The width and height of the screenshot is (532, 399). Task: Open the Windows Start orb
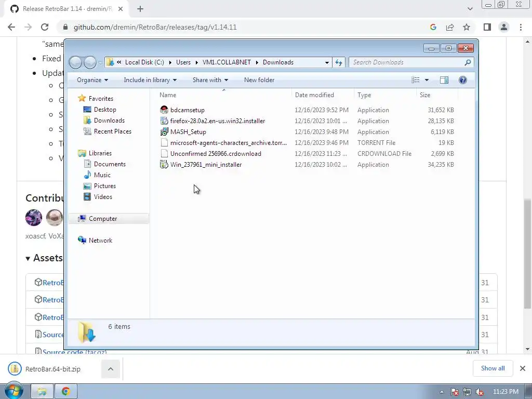pyautogui.click(x=14, y=391)
